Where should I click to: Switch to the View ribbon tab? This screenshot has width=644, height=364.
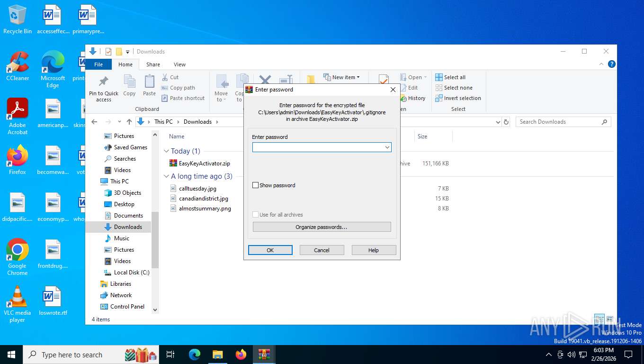click(x=179, y=64)
